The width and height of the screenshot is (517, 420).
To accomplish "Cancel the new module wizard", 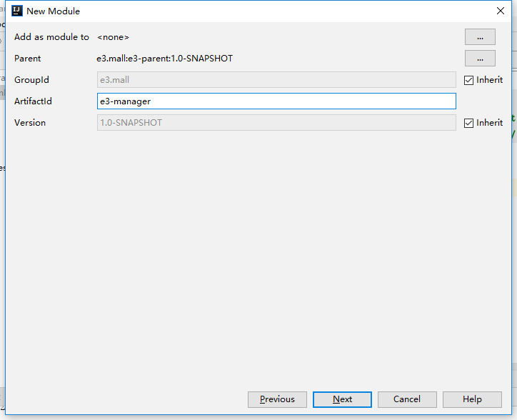I will coord(407,399).
